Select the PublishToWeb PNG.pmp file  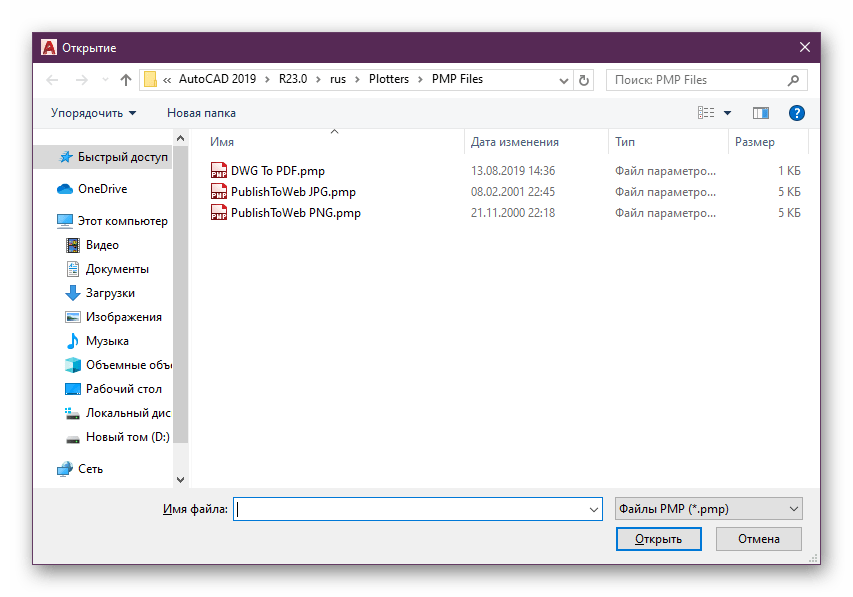295,213
